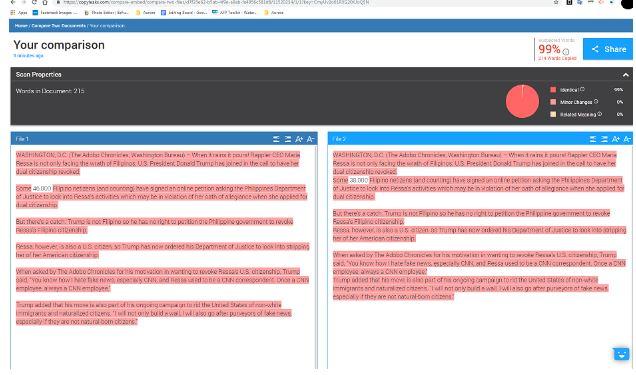Reload the page in browser toolbar
636x375 pixels.
pos(34,2)
